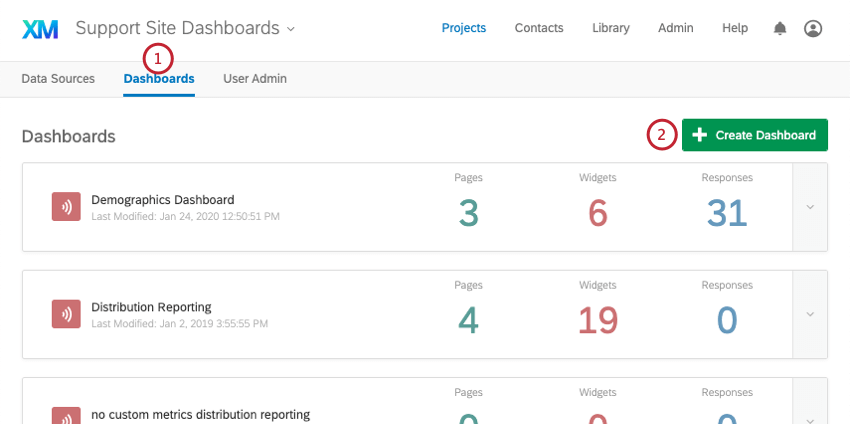Click the Distribution Reporting red icon
Image resolution: width=850 pixels, height=424 pixels.
66,314
